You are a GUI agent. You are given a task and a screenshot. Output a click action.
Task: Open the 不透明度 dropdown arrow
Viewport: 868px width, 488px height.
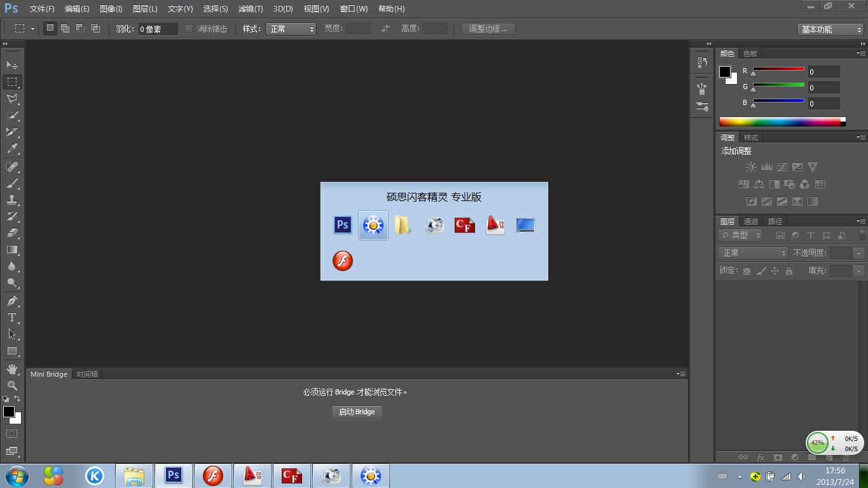coord(859,253)
